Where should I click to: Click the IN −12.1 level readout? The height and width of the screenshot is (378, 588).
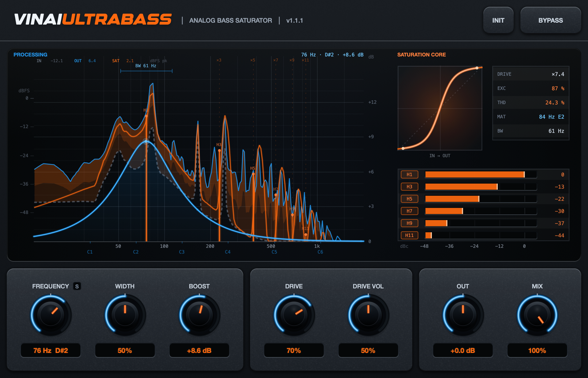(x=50, y=61)
